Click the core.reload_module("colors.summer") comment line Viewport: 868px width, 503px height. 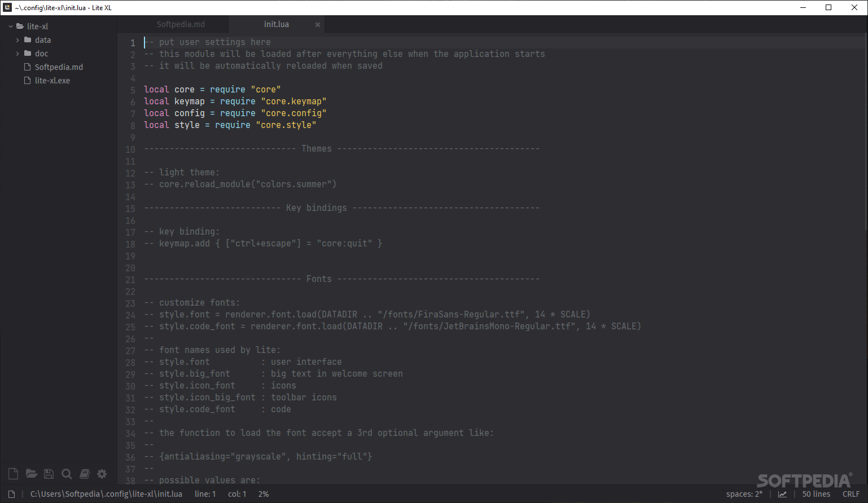point(240,184)
